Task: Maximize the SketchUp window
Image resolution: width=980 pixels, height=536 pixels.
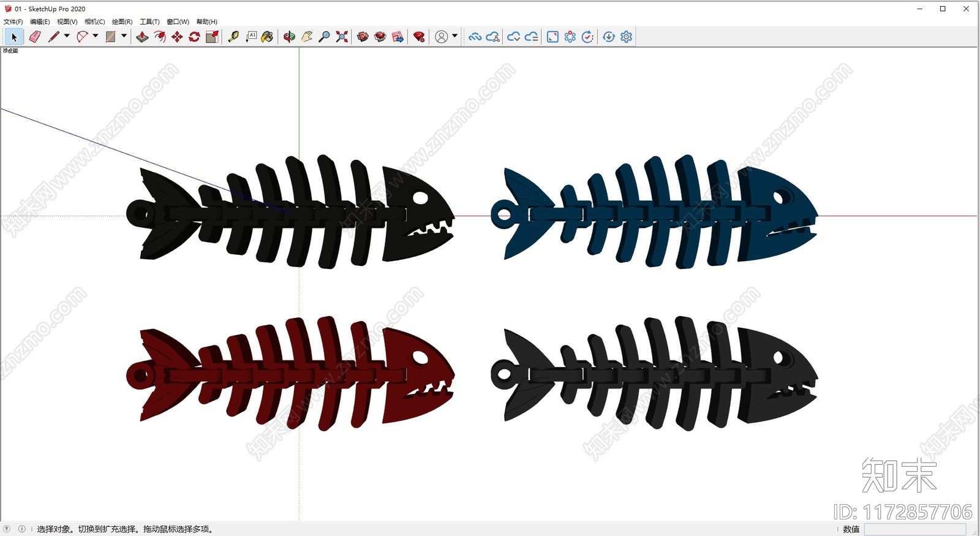Action: tap(943, 9)
